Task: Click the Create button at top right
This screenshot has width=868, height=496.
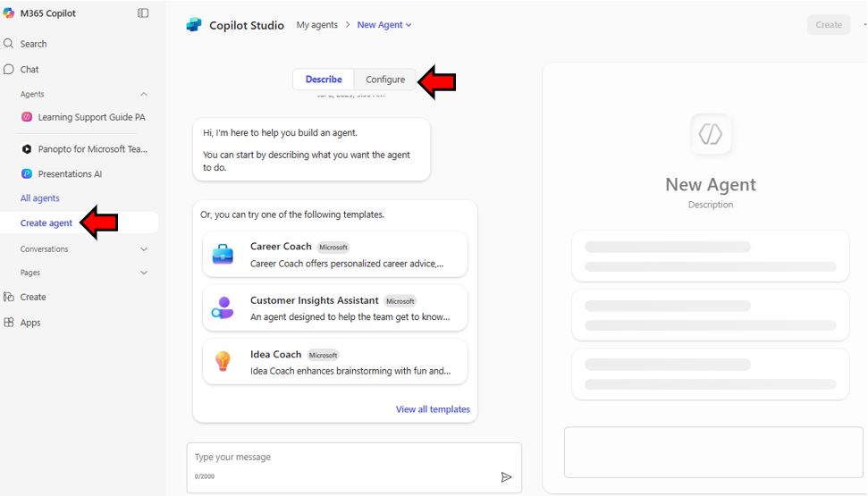Action: point(829,25)
